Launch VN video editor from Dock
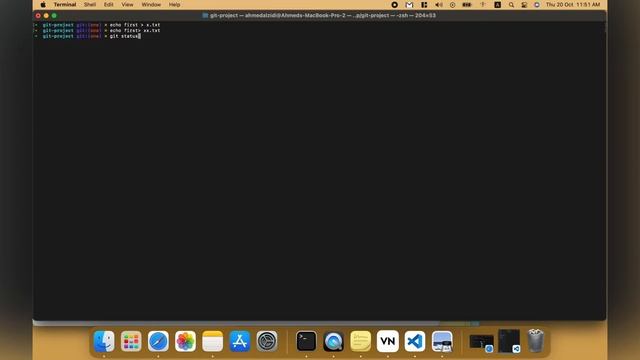The image size is (640, 360). click(x=388, y=341)
